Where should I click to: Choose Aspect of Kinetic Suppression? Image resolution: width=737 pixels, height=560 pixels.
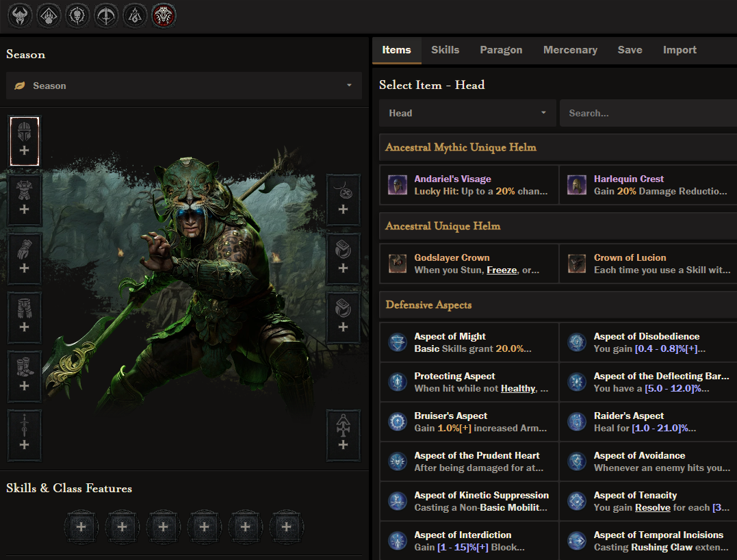[x=469, y=501]
